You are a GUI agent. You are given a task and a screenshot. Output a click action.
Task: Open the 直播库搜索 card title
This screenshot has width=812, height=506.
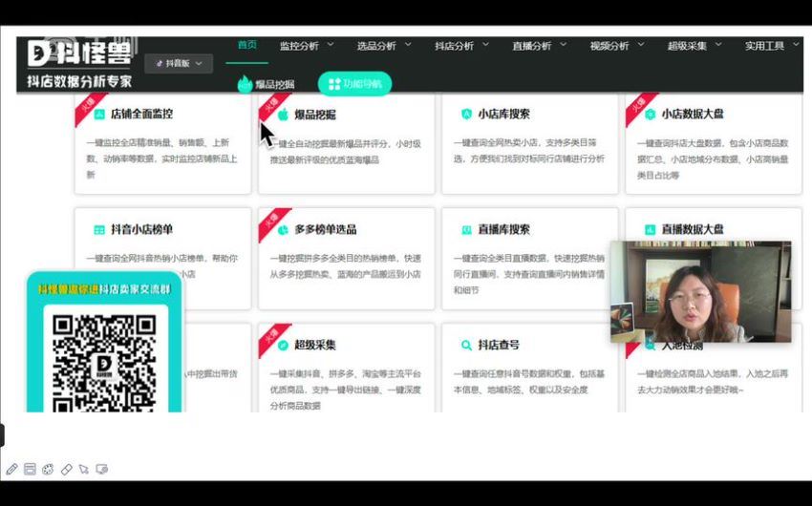click(503, 230)
